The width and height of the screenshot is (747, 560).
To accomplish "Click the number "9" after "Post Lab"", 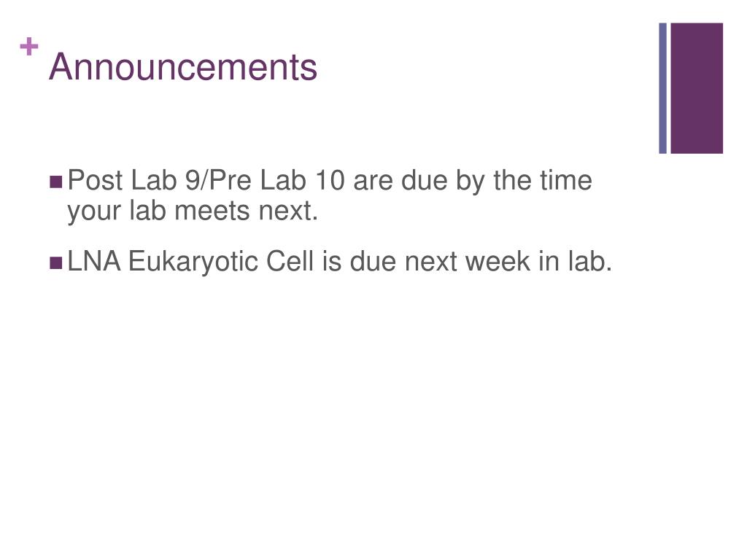I will pos(193,181).
